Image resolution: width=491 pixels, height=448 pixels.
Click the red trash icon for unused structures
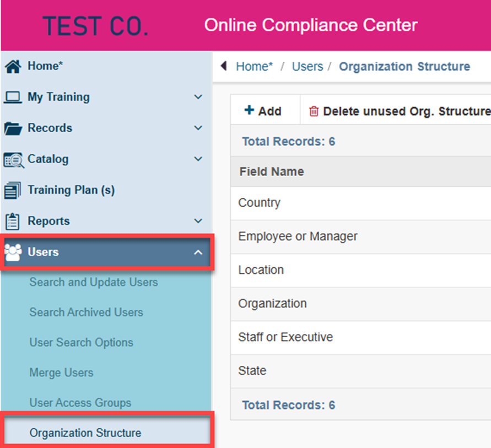coord(314,111)
